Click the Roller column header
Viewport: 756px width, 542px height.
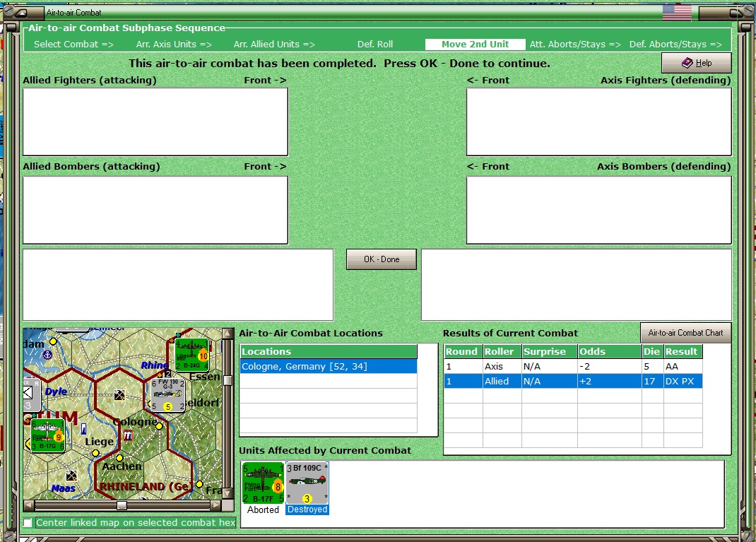[x=502, y=351]
